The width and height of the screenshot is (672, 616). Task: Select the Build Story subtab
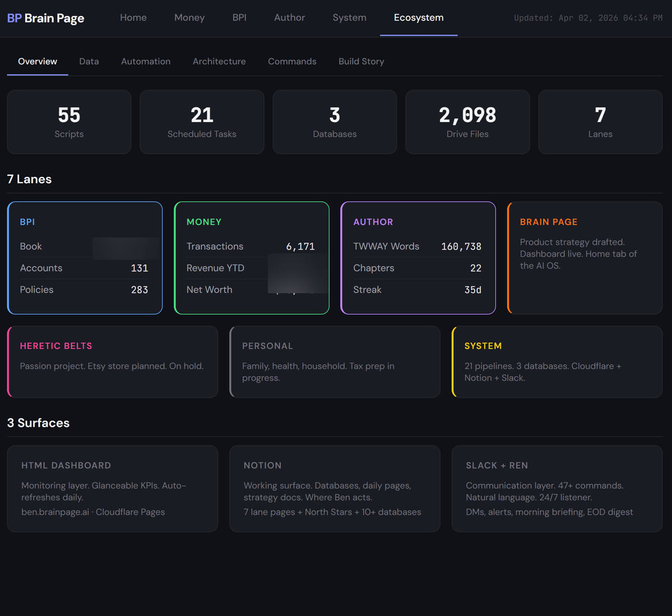pyautogui.click(x=361, y=61)
